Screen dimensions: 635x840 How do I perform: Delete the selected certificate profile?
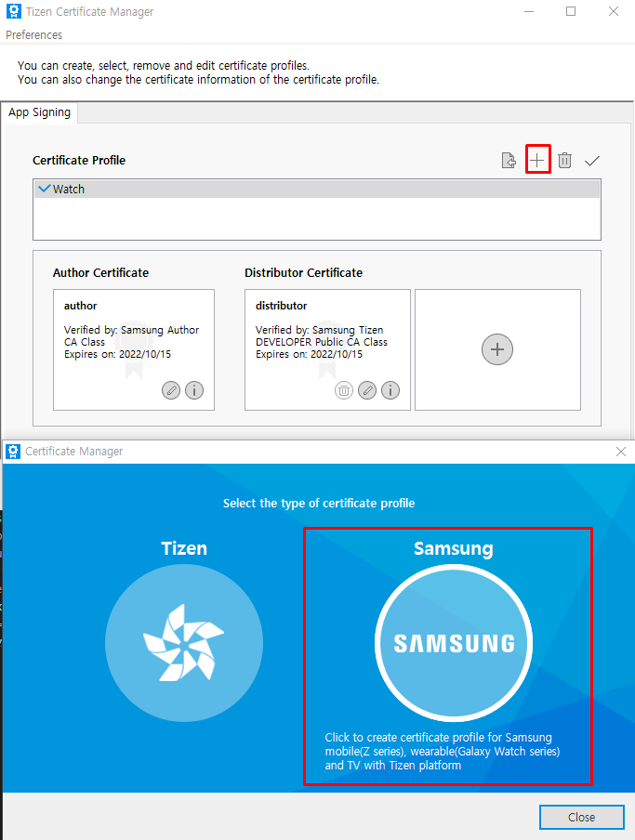pyautogui.click(x=564, y=160)
